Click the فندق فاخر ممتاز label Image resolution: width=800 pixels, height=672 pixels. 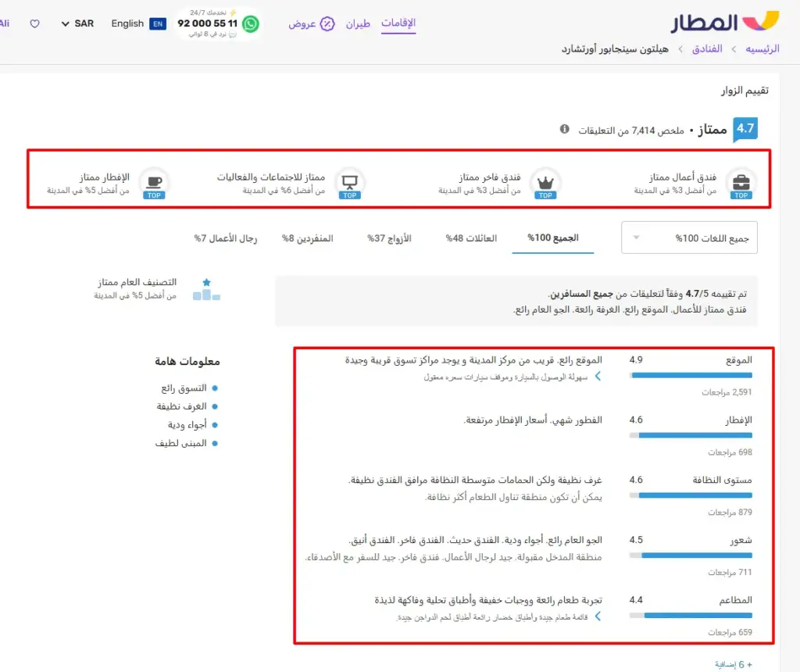point(489,177)
